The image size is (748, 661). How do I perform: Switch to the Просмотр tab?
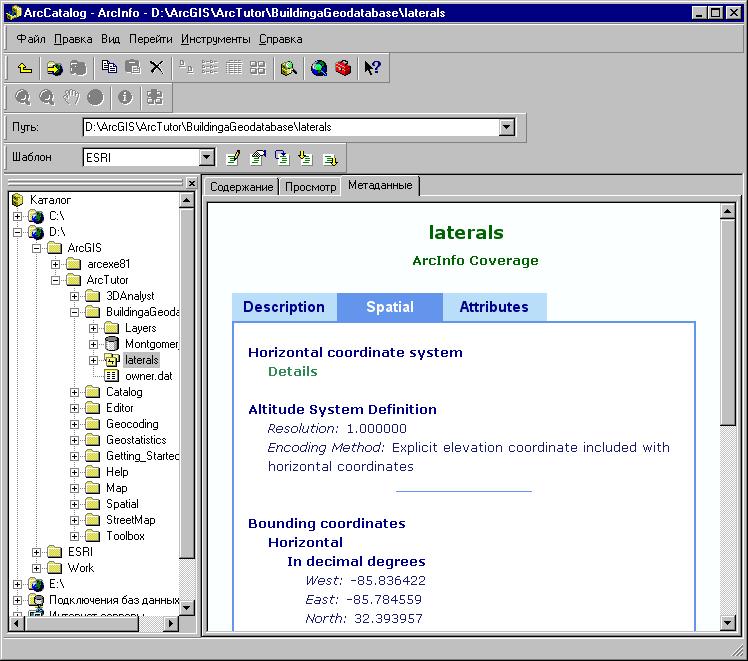click(311, 187)
